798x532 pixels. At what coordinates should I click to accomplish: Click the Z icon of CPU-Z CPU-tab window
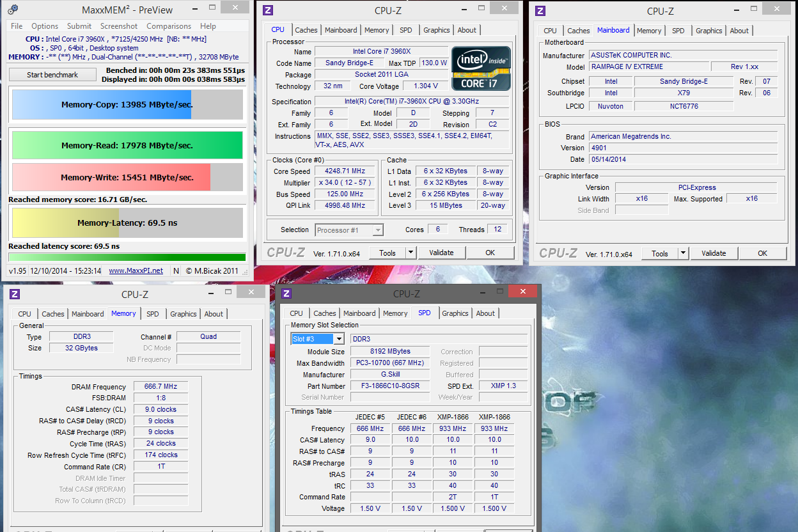[x=268, y=10]
